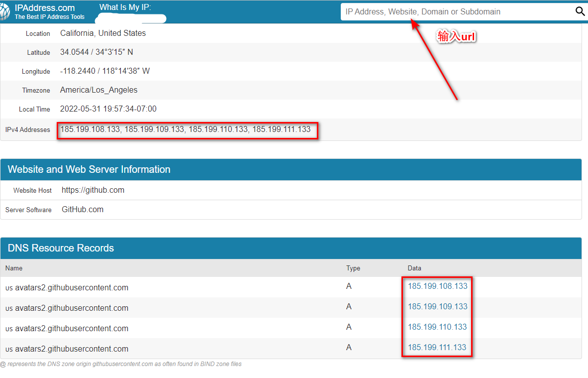This screenshot has width=588, height=378.
Task: Click the IPv4 Addresses label
Action: pos(27,129)
